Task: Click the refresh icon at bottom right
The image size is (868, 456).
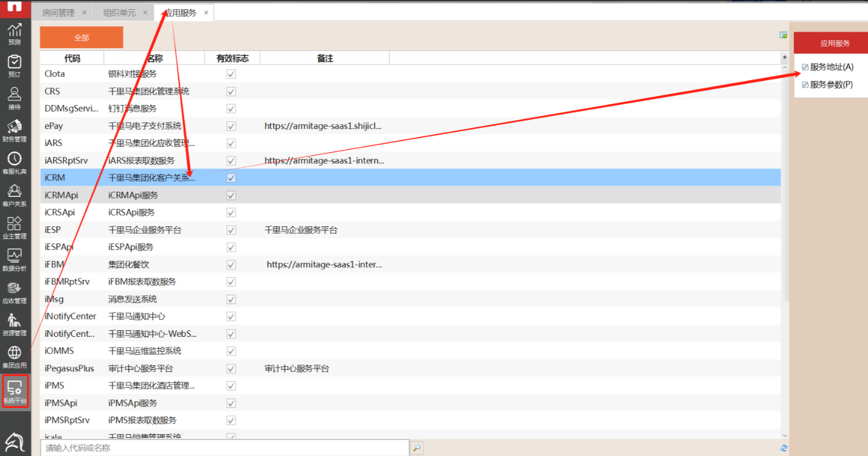Action: pyautogui.click(x=784, y=448)
